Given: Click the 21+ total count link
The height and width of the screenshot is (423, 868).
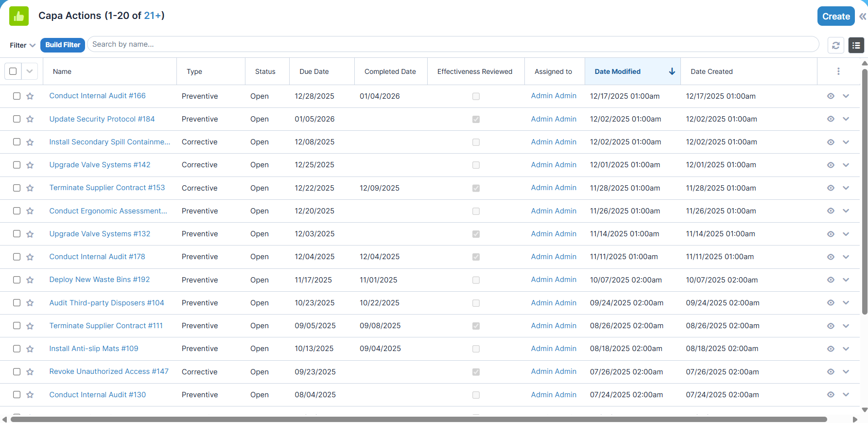Looking at the screenshot, I should tap(153, 16).
